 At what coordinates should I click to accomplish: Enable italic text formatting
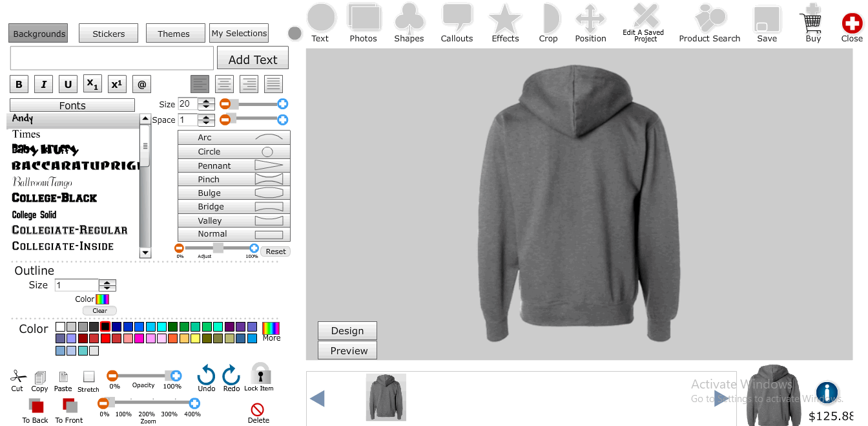pos(43,83)
